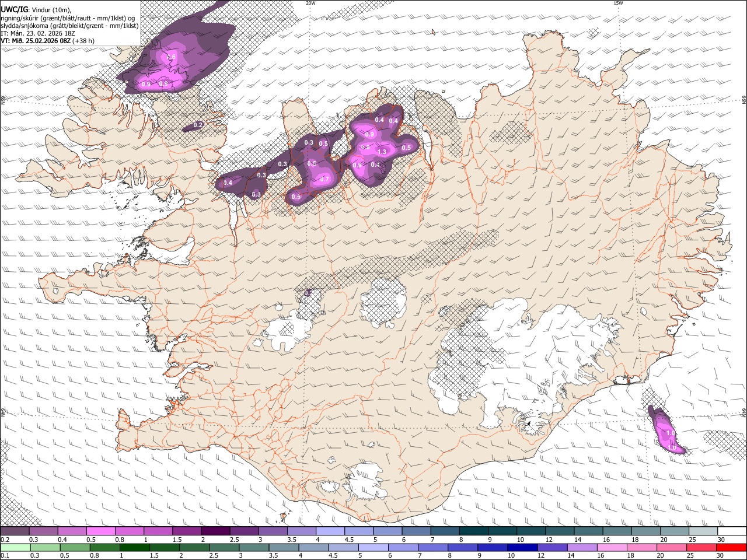This screenshot has width=747, height=560.
Task: Click the rain legend swatch between 0.5 and 0.8
Action: [x=75, y=547]
